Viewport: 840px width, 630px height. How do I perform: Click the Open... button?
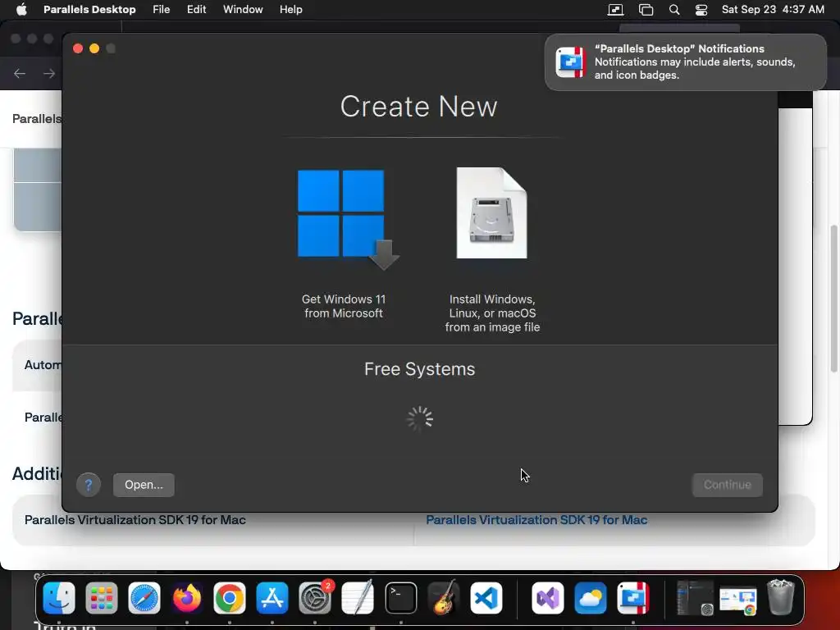pyautogui.click(x=144, y=485)
